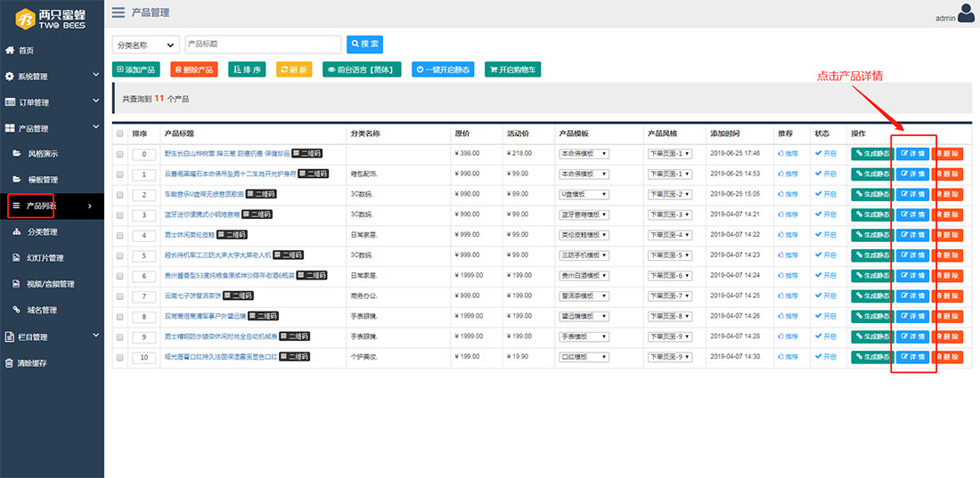Toggle the hamburger menu beside 产品管理 title

118,12
